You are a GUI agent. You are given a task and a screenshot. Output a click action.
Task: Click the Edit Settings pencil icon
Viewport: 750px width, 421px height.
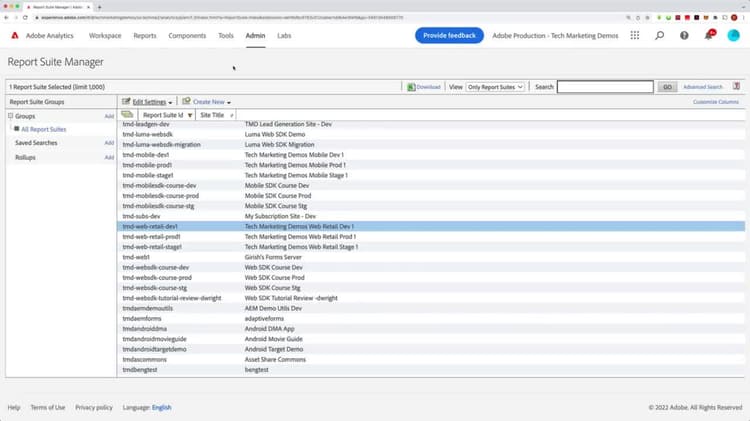tap(126, 101)
